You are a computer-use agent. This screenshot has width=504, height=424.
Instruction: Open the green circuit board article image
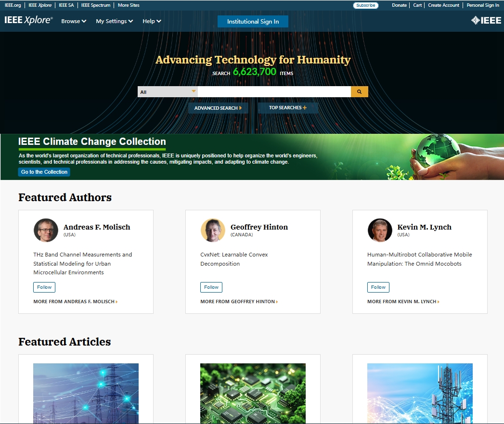coord(253,394)
